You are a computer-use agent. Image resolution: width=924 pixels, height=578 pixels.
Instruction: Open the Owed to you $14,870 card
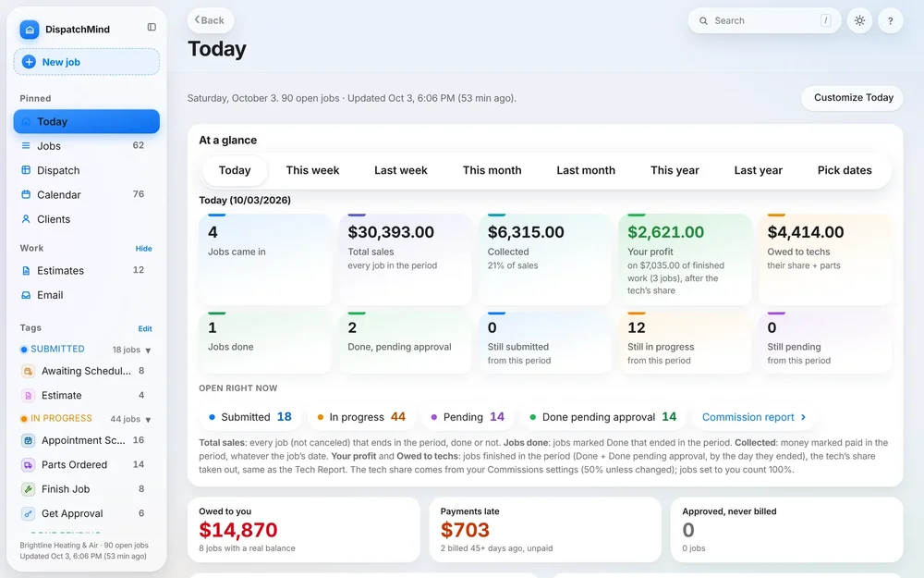[x=303, y=530]
